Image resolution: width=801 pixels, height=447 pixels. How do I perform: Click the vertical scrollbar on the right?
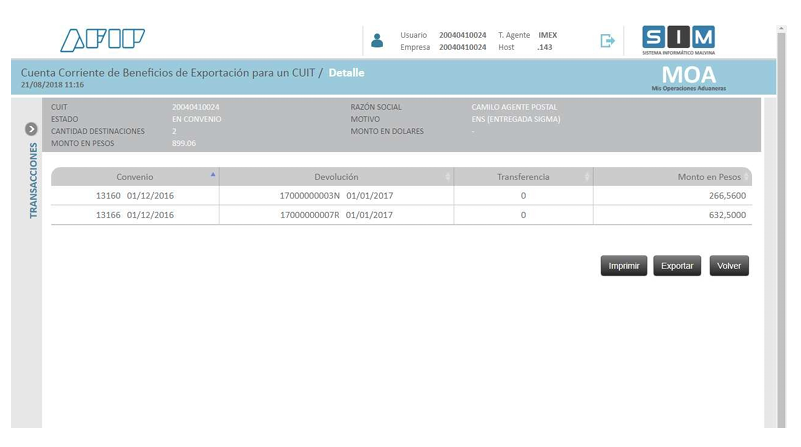coord(781,230)
